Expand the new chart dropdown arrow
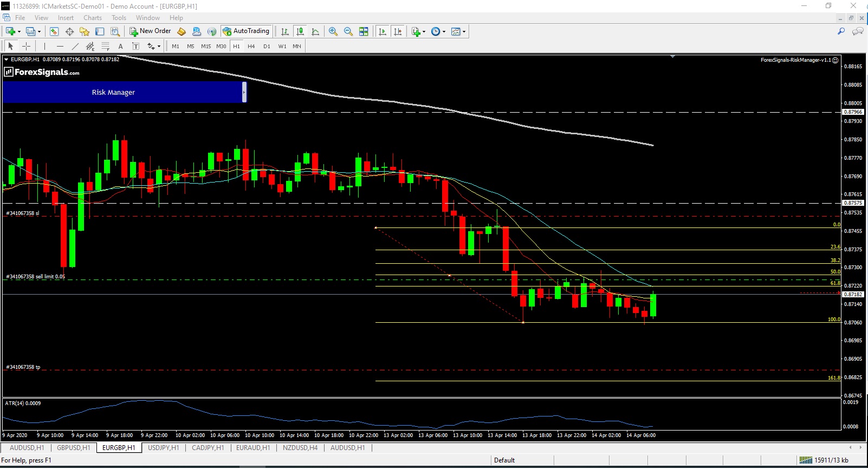This screenshot has width=868, height=469. point(19,31)
